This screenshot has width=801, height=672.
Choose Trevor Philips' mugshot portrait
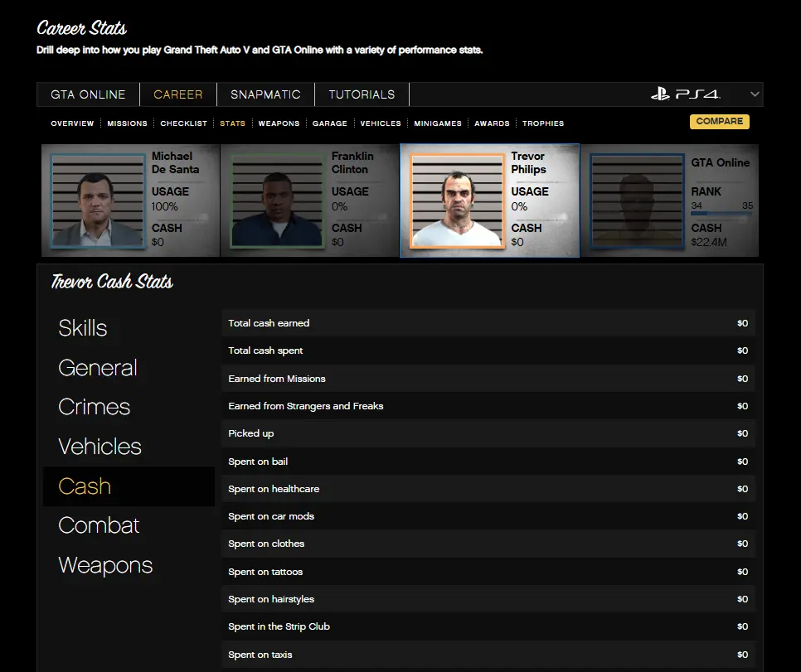pos(458,201)
